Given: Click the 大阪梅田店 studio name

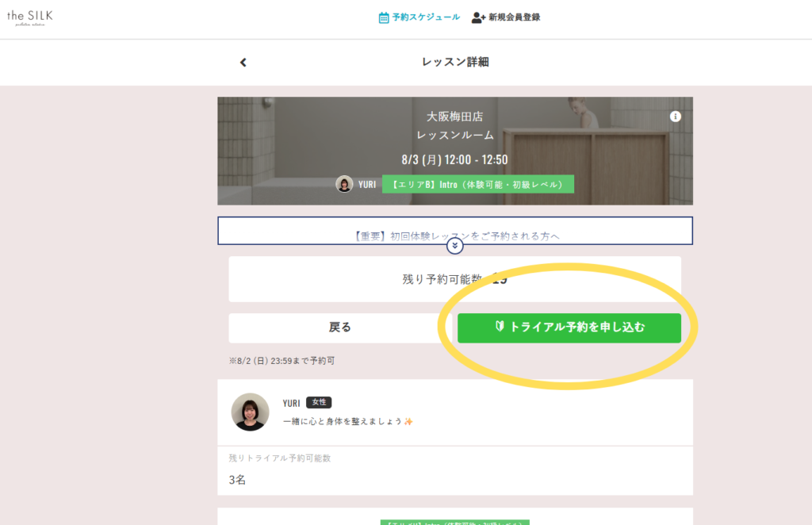Looking at the screenshot, I should click(x=454, y=117).
